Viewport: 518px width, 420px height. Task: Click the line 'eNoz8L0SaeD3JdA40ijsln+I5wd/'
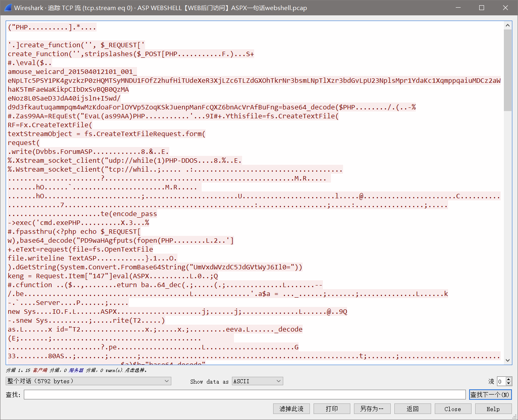(64, 98)
